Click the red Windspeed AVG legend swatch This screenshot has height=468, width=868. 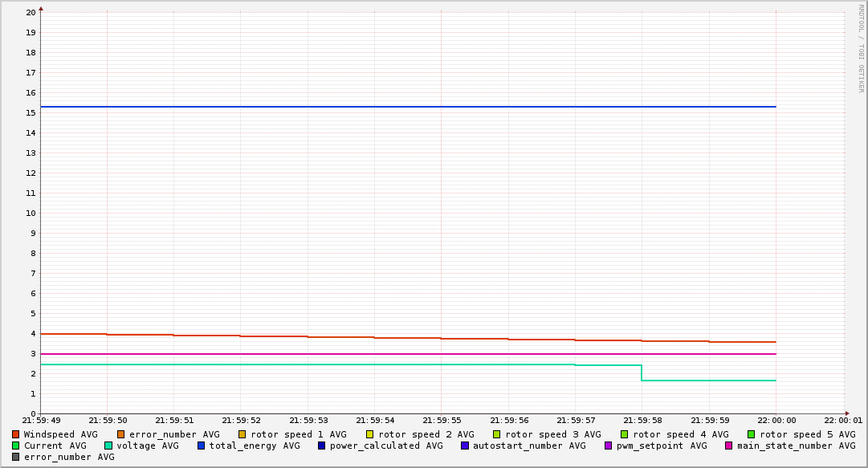[15, 434]
